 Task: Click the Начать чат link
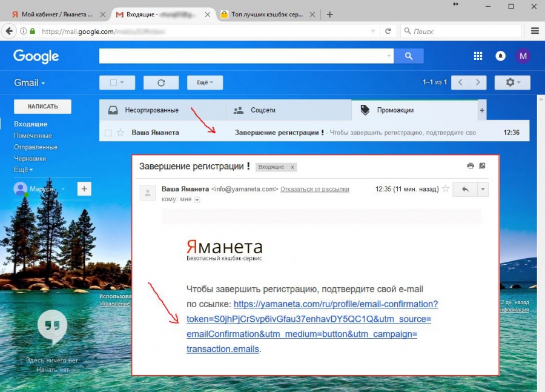pos(53,370)
